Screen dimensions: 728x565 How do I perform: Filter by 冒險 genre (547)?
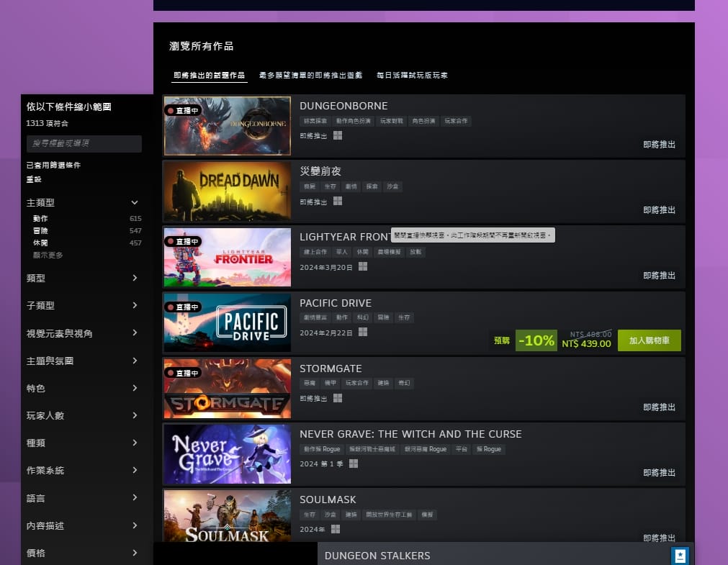click(x=40, y=231)
